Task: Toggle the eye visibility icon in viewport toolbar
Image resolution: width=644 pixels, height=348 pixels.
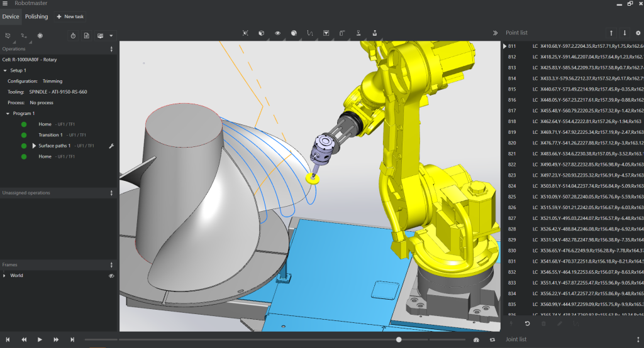Action: coord(277,33)
